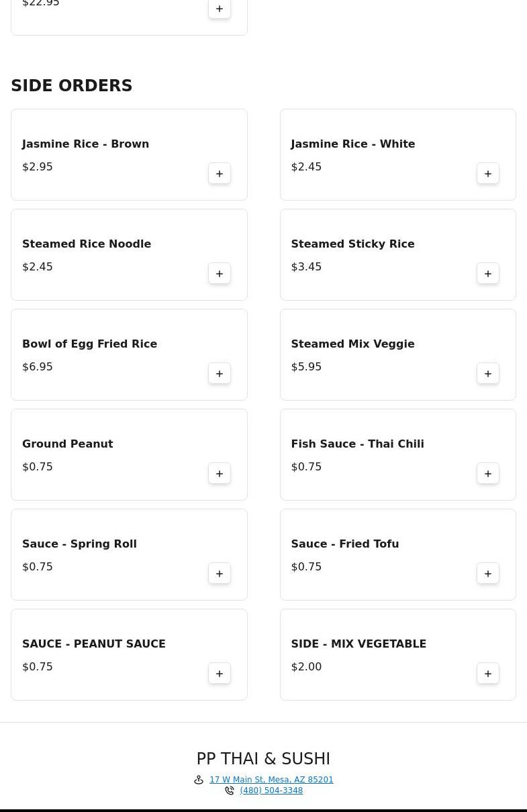Add the $22.95 item to order
Viewport: 527px width, 812px height.
[x=220, y=9]
